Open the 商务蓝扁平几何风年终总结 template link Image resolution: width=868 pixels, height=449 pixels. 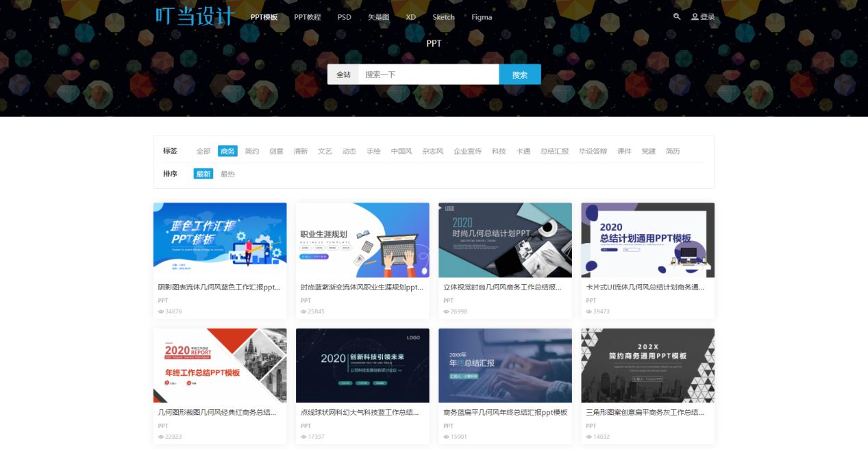point(504,411)
